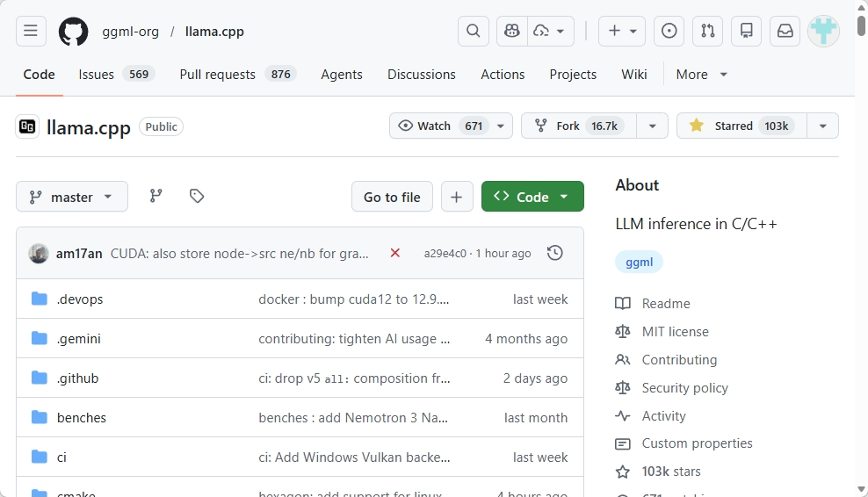
Task: Show the failed checks red X status
Action: tap(394, 253)
